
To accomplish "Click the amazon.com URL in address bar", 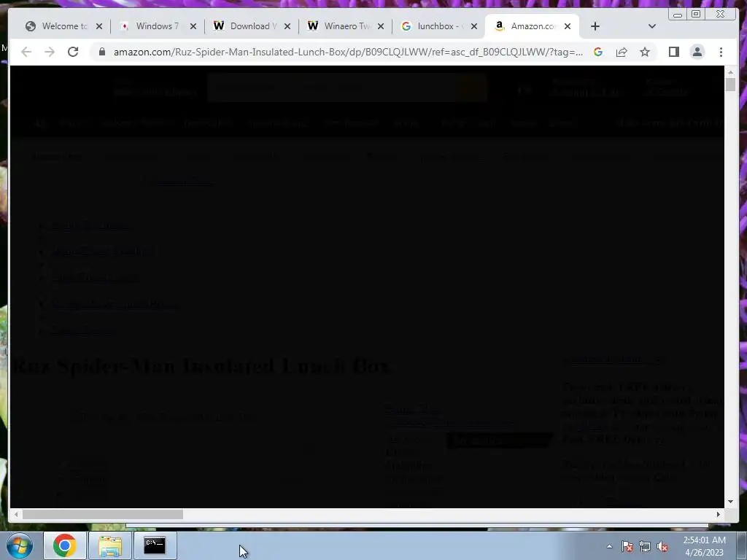I will pyautogui.click(x=348, y=52).
